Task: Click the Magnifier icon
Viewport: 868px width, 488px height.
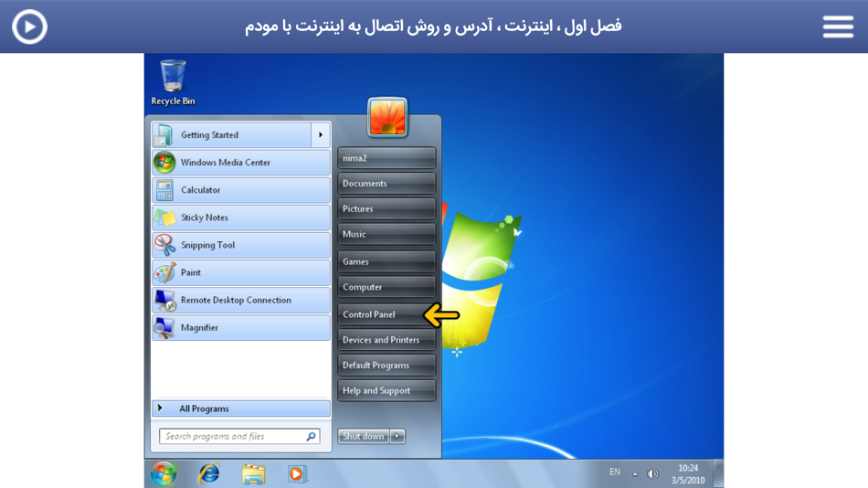Action: (164, 327)
